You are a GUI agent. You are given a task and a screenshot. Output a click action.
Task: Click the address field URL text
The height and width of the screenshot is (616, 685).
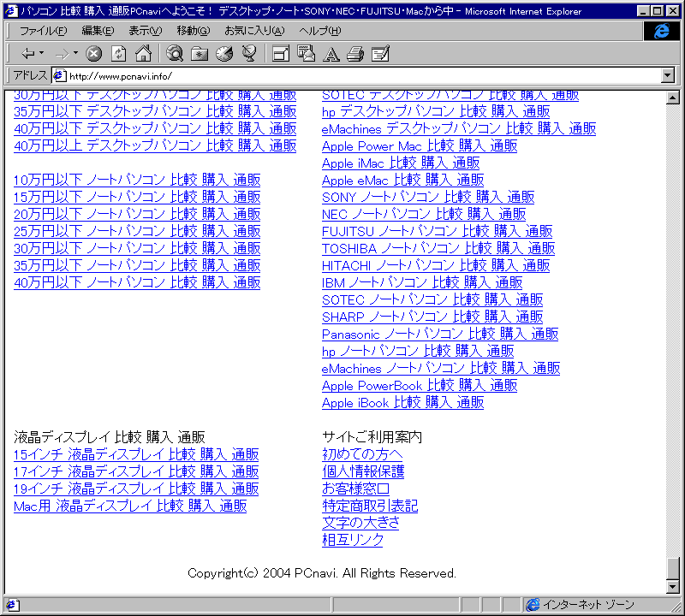click(121, 76)
